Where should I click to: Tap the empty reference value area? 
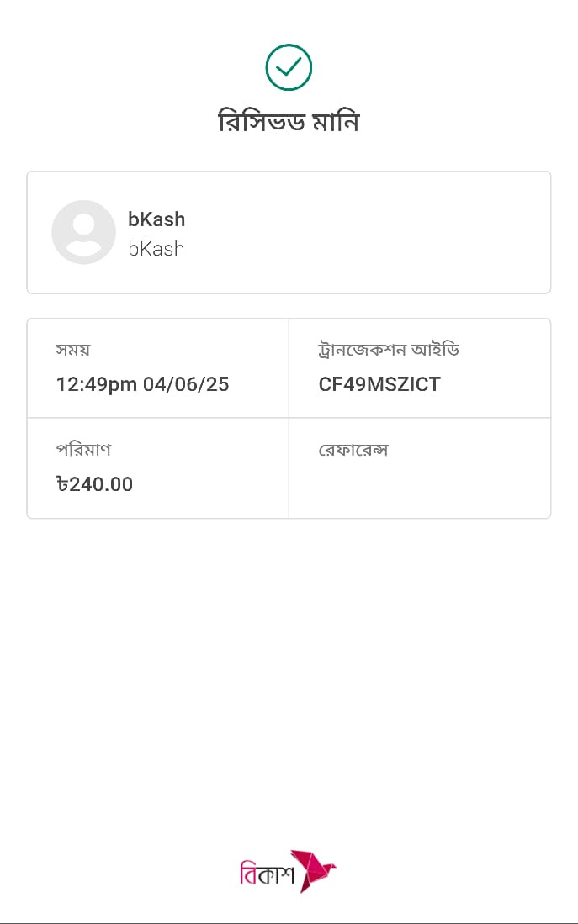click(420, 484)
